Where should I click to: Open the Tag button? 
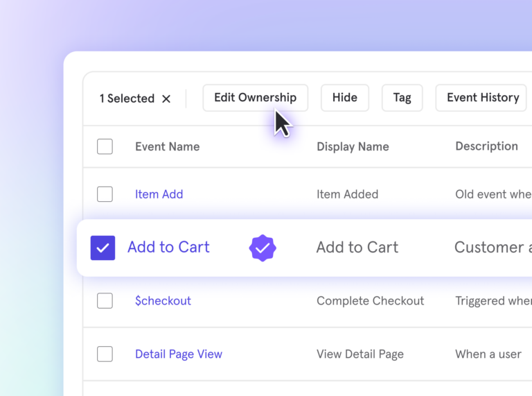[402, 98]
